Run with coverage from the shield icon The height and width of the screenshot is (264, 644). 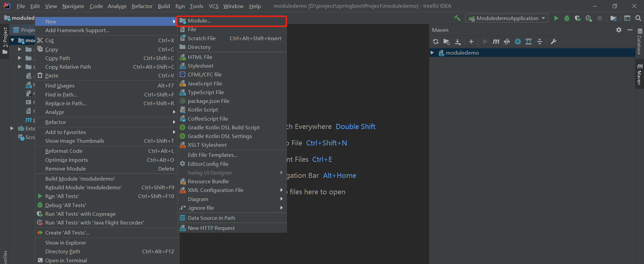tap(578, 18)
